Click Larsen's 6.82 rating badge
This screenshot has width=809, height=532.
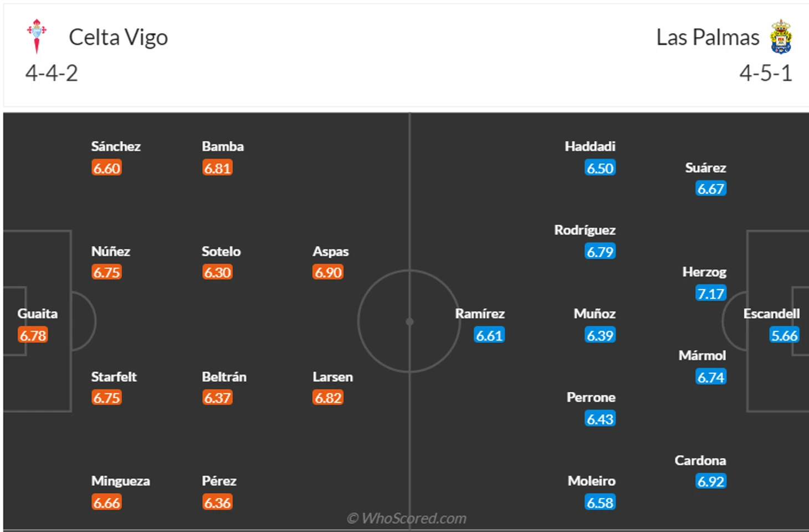click(x=328, y=397)
